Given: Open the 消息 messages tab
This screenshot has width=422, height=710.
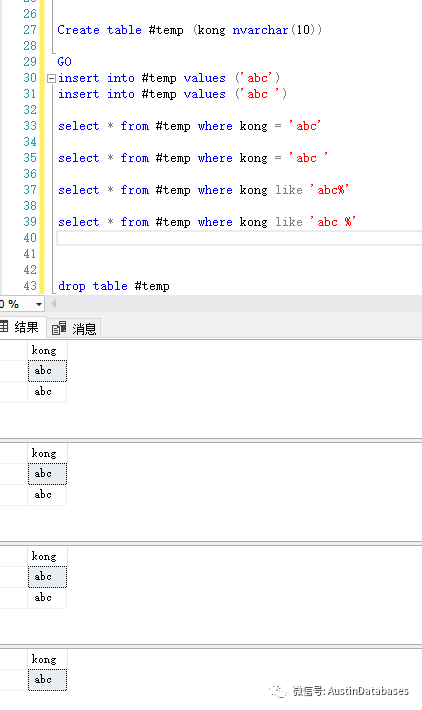Looking at the screenshot, I should point(74,328).
